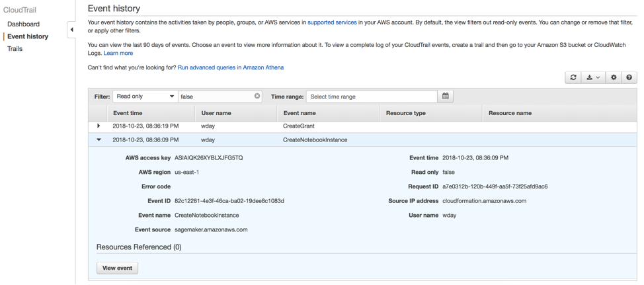Go to Dashboard in sidebar
Screen dimensions: 644x285
(23, 24)
